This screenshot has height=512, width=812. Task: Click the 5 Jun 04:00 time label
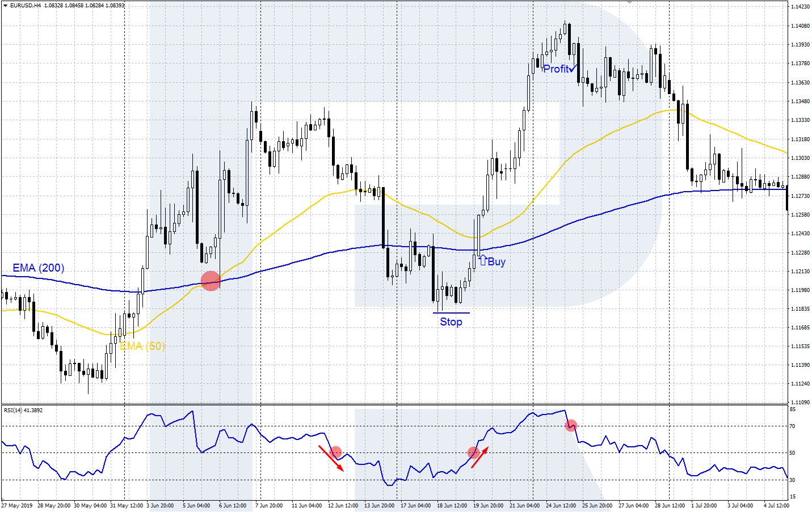[x=196, y=505]
